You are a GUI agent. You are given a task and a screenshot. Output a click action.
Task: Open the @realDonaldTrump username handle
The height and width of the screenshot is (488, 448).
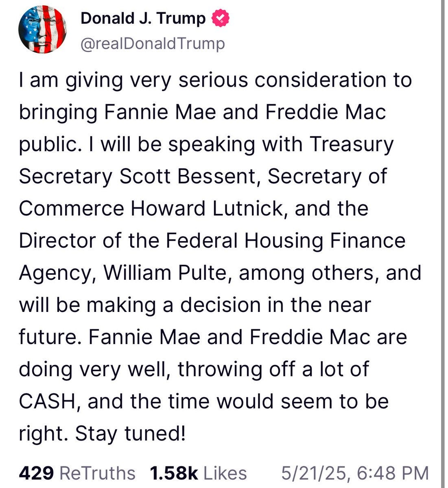click(x=153, y=42)
